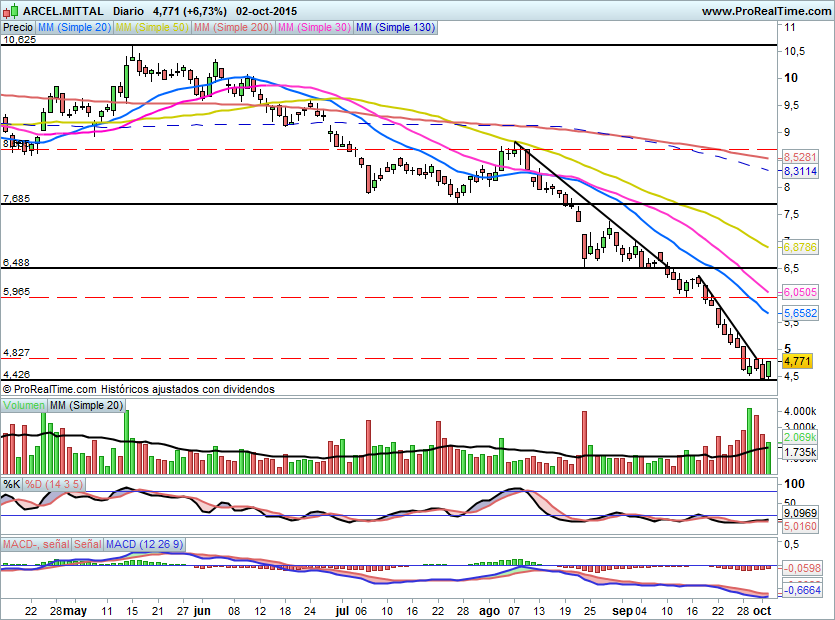Click the candlestick chart icon beside ARCEL.MITTAL
This screenshot has height=620, width=835.
[x=11, y=11]
